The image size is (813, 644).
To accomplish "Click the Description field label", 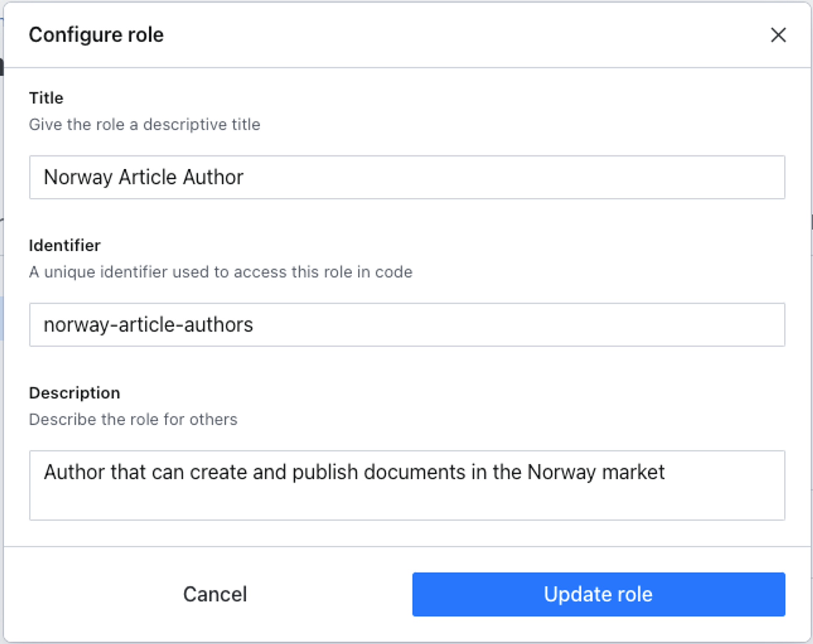I will pos(75,393).
